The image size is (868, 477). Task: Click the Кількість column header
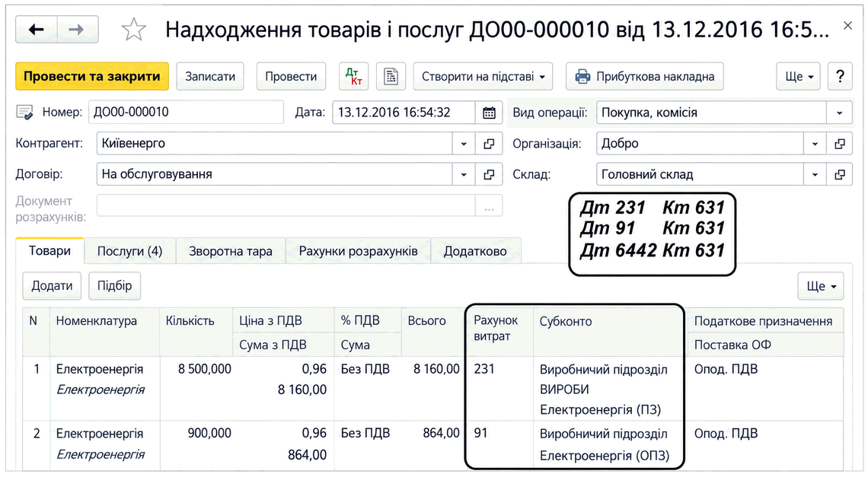point(196,332)
